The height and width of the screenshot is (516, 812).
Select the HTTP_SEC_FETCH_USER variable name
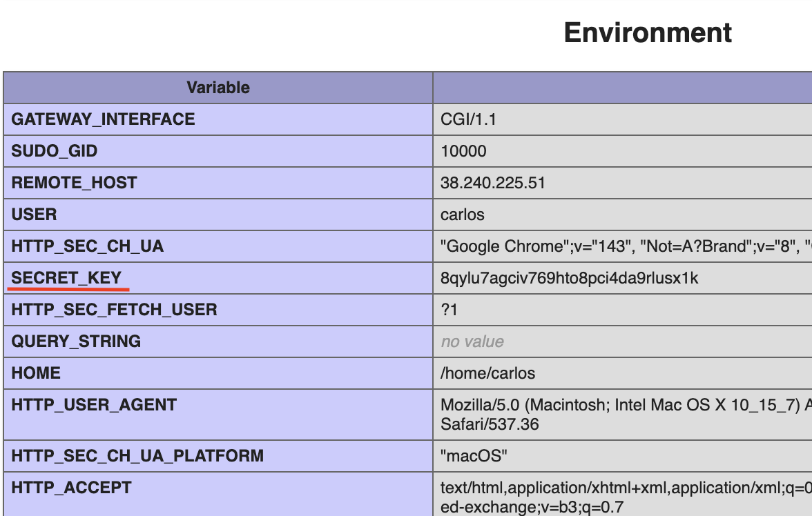(x=115, y=310)
